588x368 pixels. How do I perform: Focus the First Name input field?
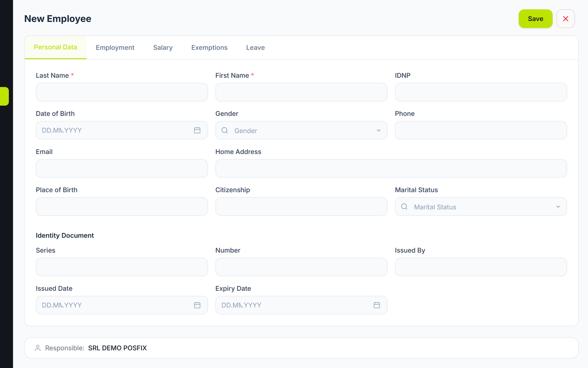coord(301,92)
